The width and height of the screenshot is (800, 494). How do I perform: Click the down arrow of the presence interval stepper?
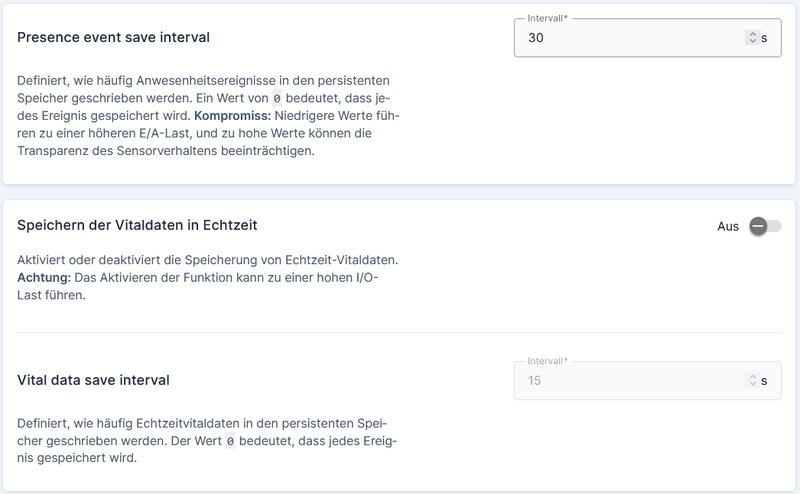[x=752, y=42]
